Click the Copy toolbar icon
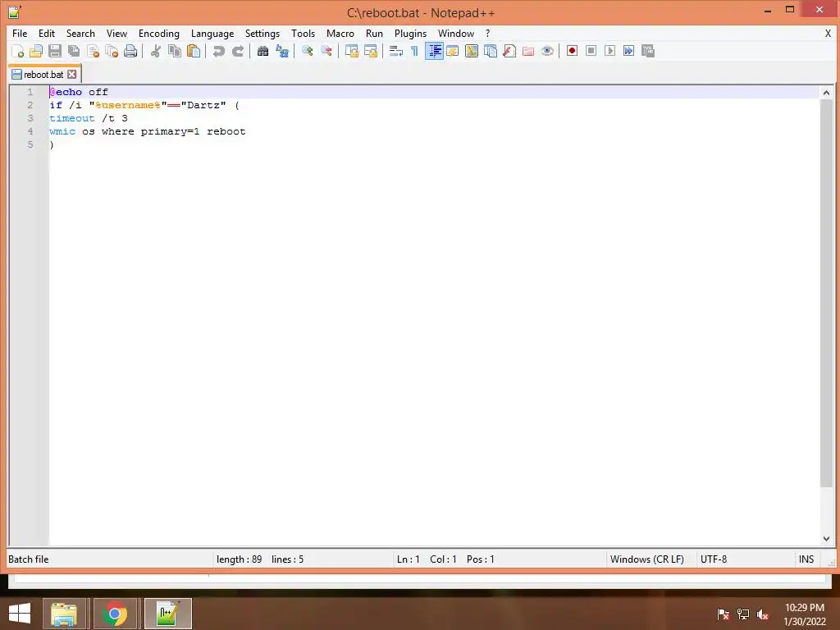This screenshot has height=630, width=840. tap(175, 51)
